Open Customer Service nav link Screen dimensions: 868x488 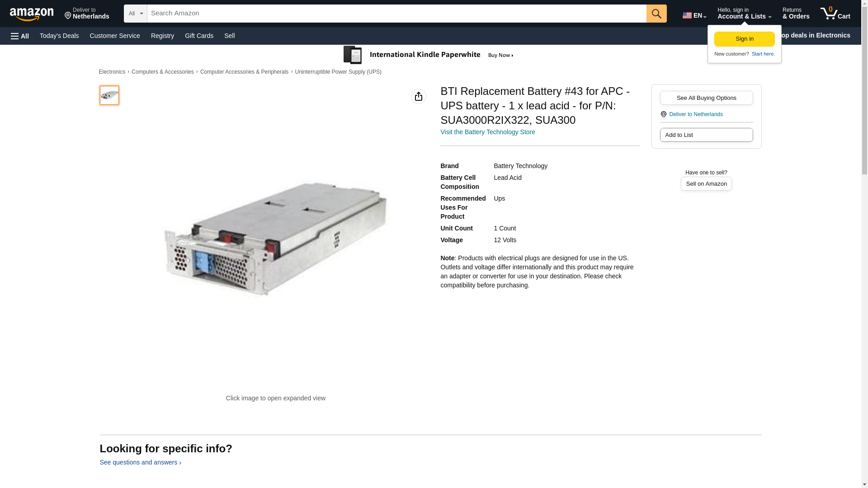tap(115, 36)
